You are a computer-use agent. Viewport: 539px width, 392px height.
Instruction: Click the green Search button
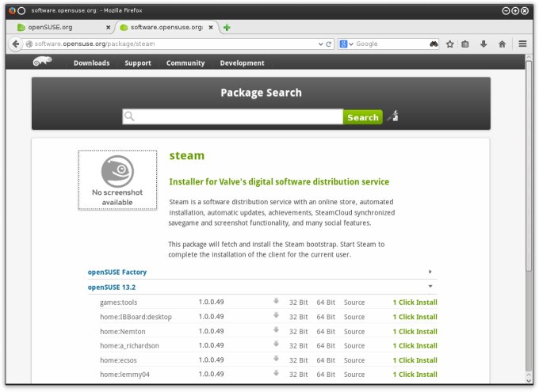363,117
